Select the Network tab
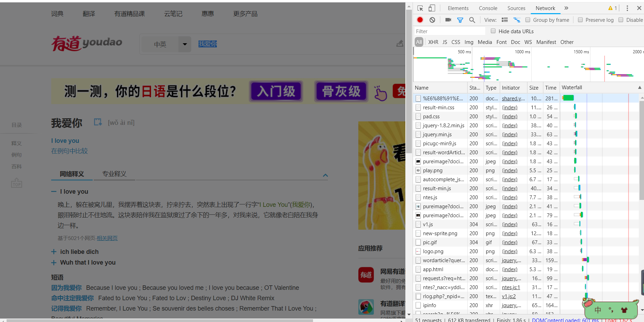Viewport: 644px width, 322px height. tap(545, 8)
